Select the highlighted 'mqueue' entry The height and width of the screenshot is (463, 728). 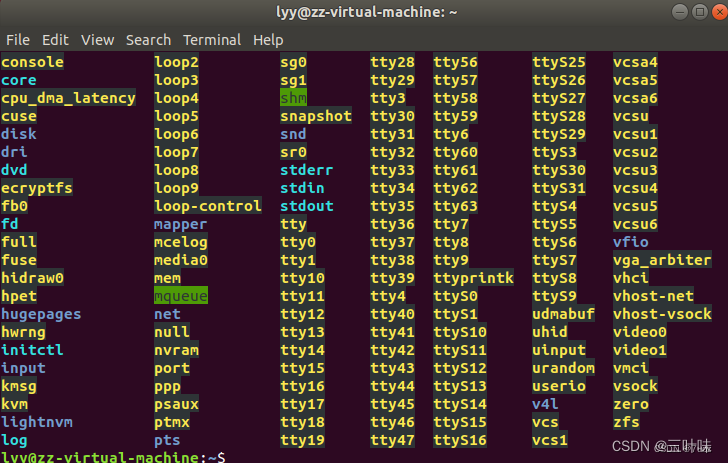coord(181,296)
